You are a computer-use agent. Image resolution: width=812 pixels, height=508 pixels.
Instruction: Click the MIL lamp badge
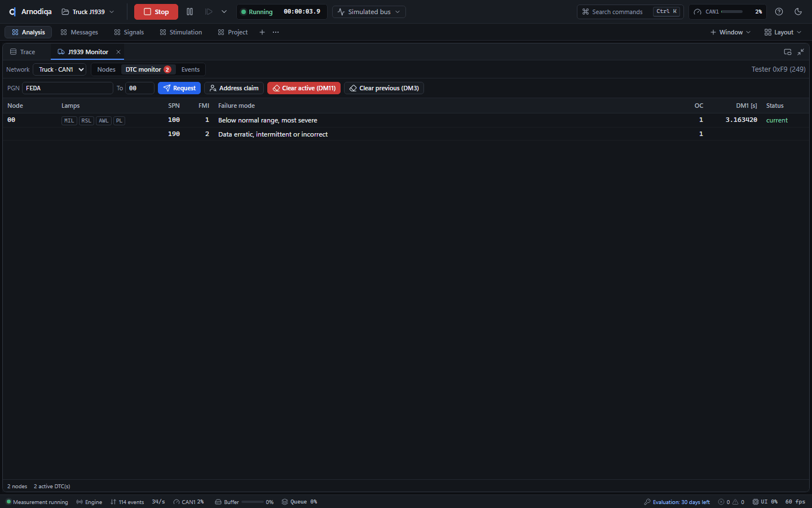coord(69,121)
